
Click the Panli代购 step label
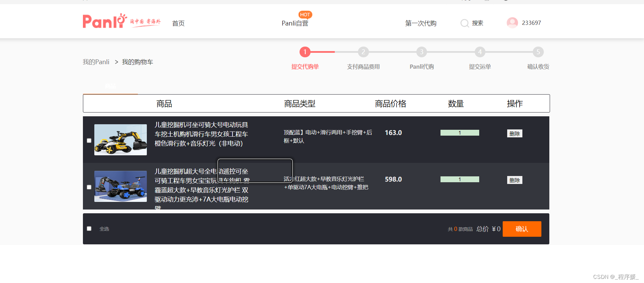422,67
